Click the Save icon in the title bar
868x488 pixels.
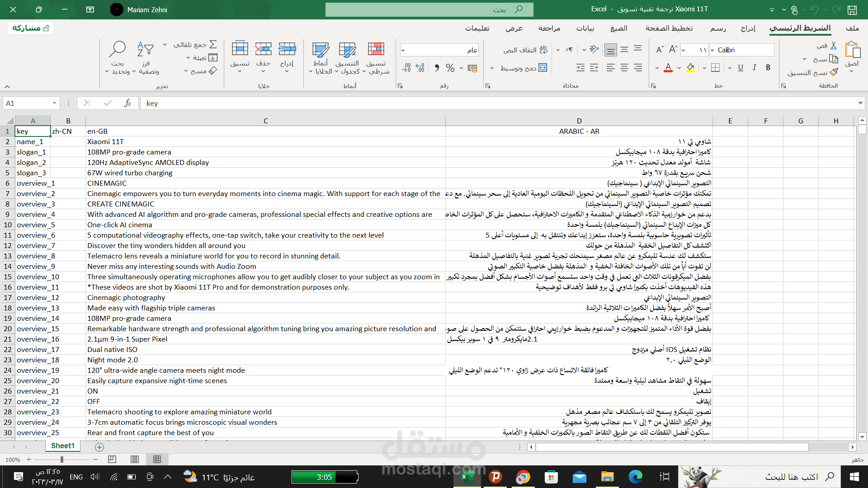(852, 9)
